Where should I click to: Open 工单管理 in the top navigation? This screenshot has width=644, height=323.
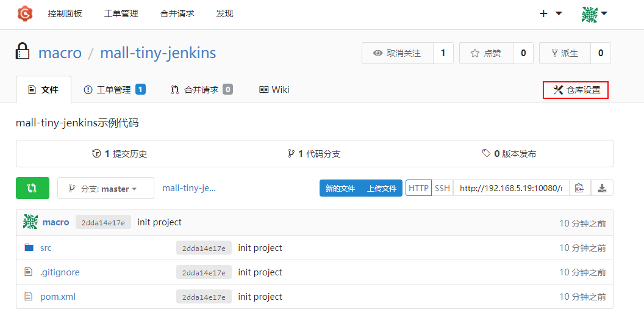point(121,13)
